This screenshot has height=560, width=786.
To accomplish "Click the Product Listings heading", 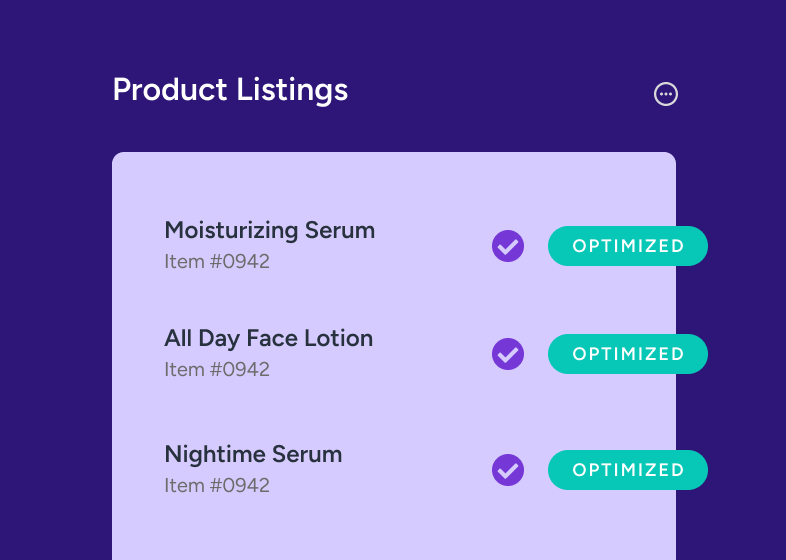I will click(x=230, y=90).
